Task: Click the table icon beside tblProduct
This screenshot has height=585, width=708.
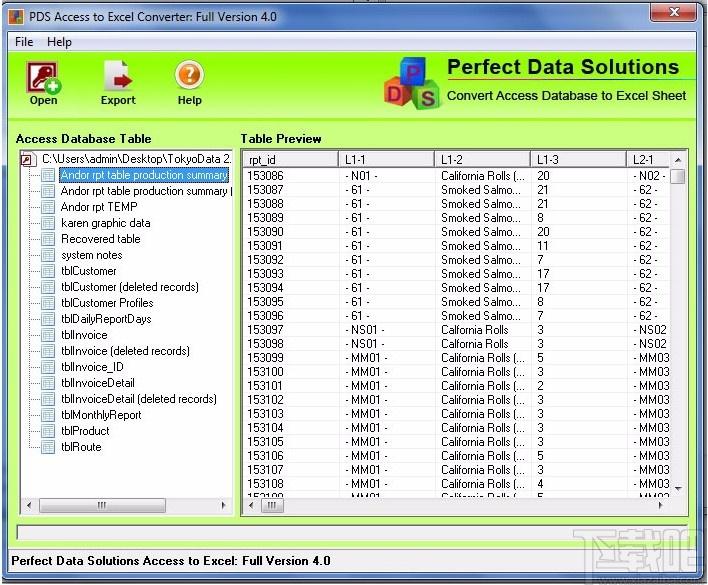Action: tap(48, 431)
